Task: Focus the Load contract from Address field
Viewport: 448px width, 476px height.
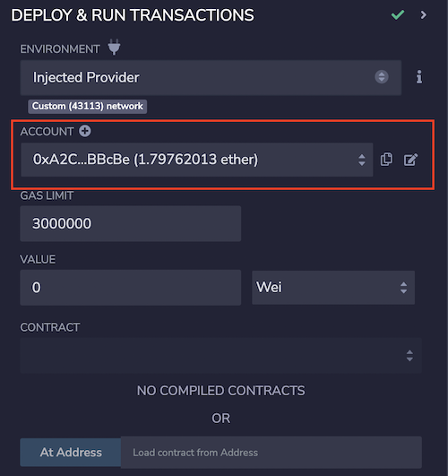Action: pos(271,453)
